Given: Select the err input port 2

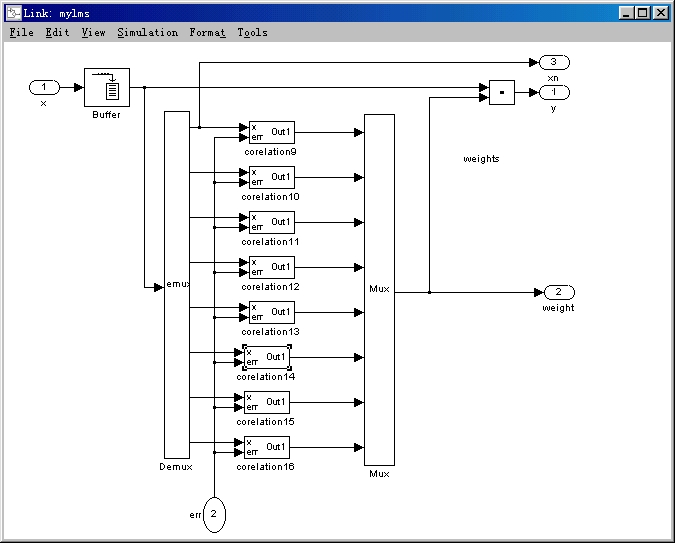Looking at the screenshot, I should [x=214, y=514].
